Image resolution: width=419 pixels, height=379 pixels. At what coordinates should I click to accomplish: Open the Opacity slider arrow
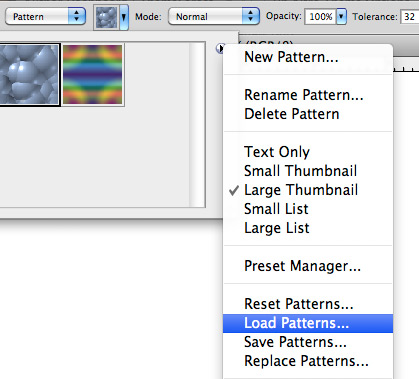[341, 17]
